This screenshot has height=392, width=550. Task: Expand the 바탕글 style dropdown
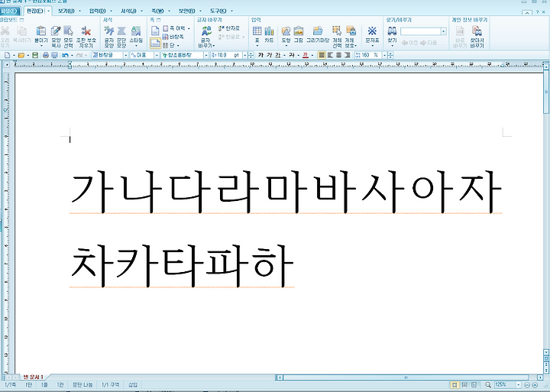[125, 55]
